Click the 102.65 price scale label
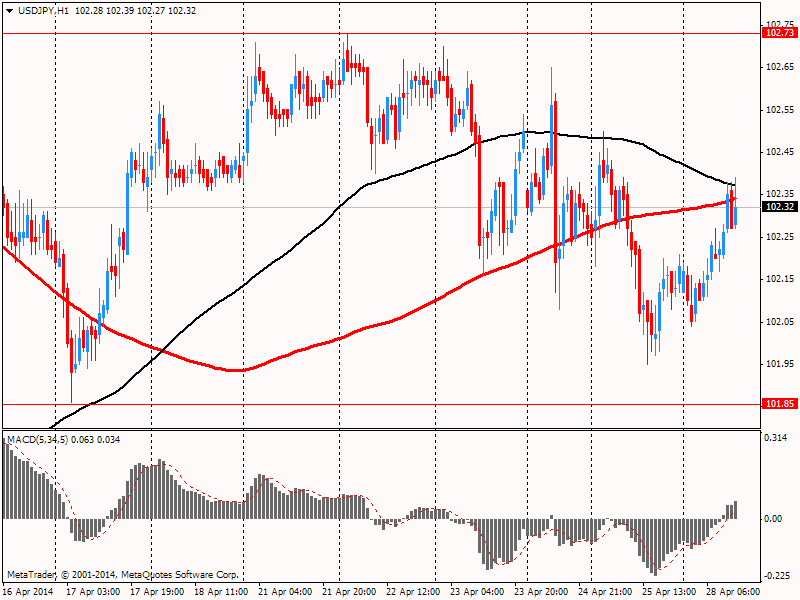 [x=779, y=66]
